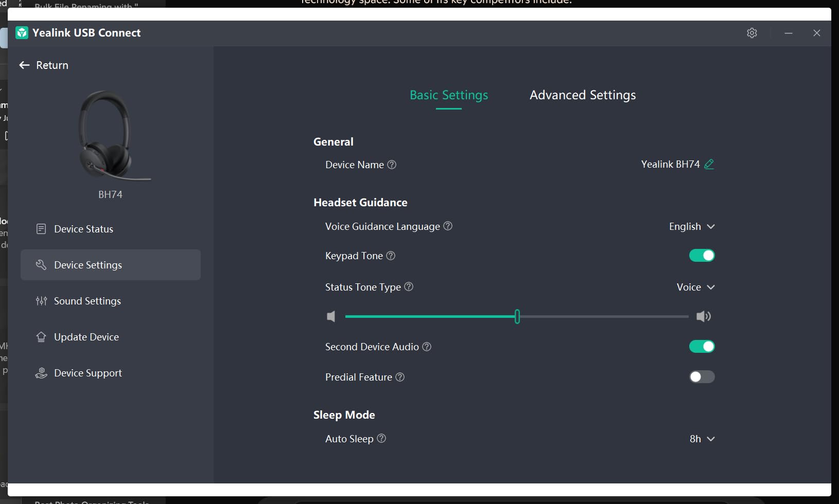Viewport: 839px width, 504px height.
Task: Minimize the Yealink USB Connect window
Action: click(x=789, y=33)
